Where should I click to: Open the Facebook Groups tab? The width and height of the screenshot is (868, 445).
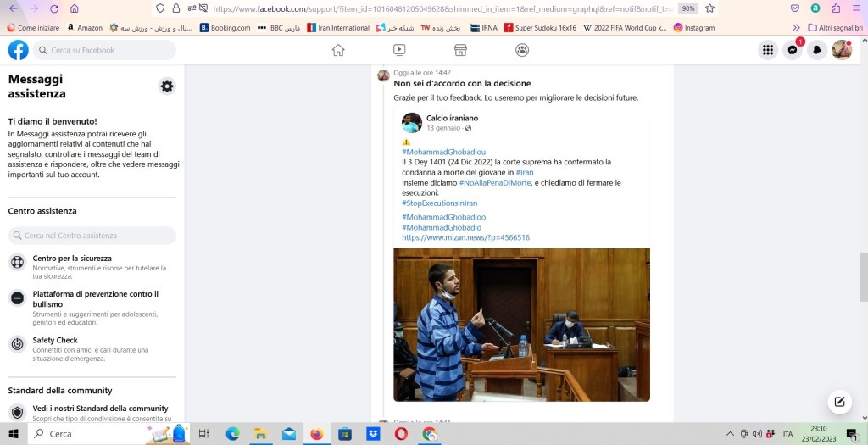point(522,50)
